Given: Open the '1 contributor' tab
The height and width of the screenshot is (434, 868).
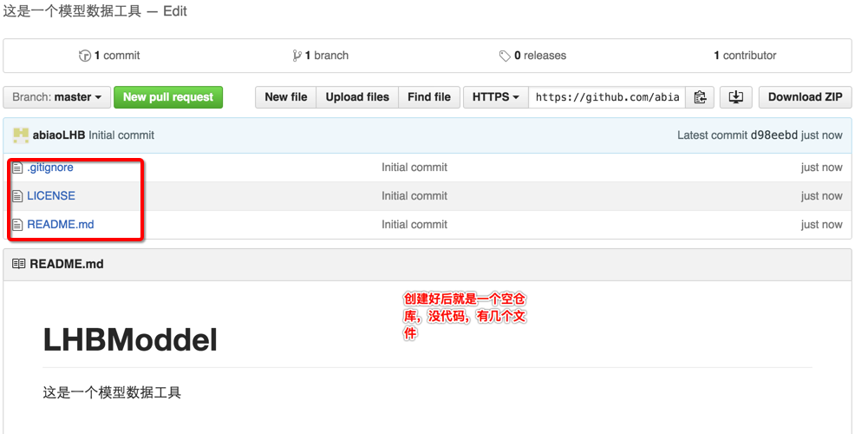Looking at the screenshot, I should click(x=745, y=56).
